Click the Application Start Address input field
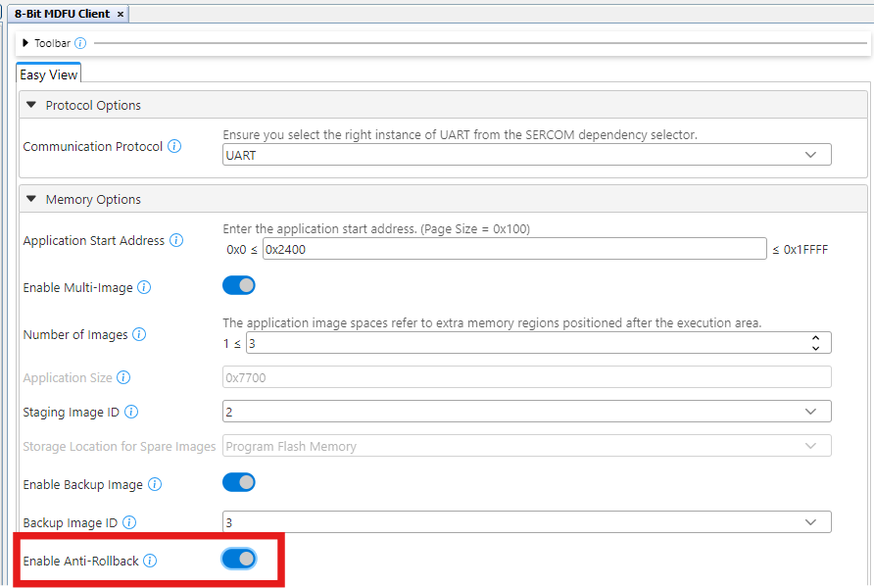 (x=514, y=249)
